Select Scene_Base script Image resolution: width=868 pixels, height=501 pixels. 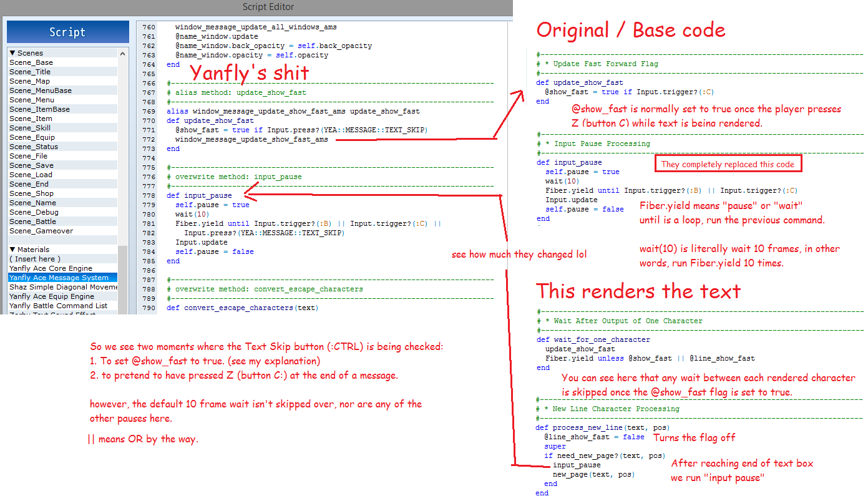pos(62,62)
